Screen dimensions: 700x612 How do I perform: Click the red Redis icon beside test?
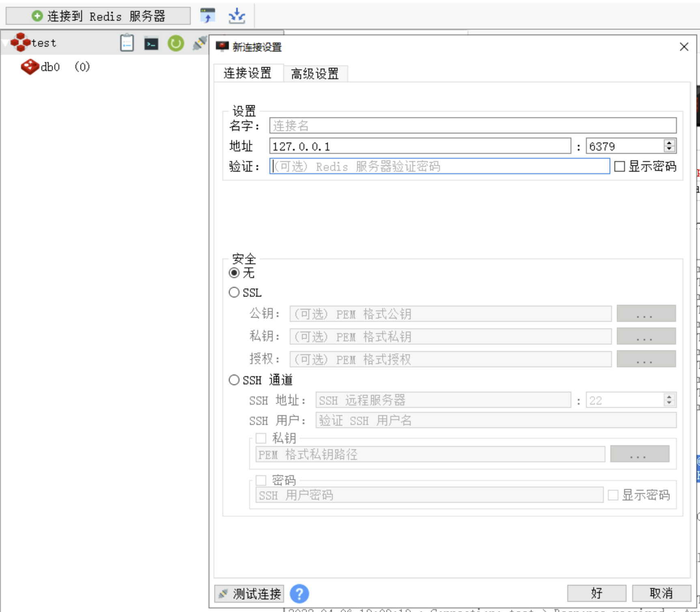(x=21, y=42)
